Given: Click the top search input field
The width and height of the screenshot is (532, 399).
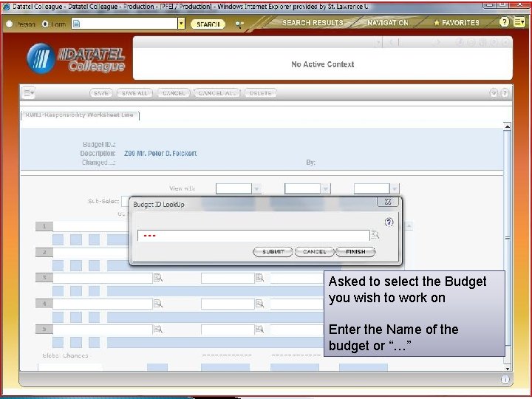Looking at the screenshot, I should tap(125, 24).
